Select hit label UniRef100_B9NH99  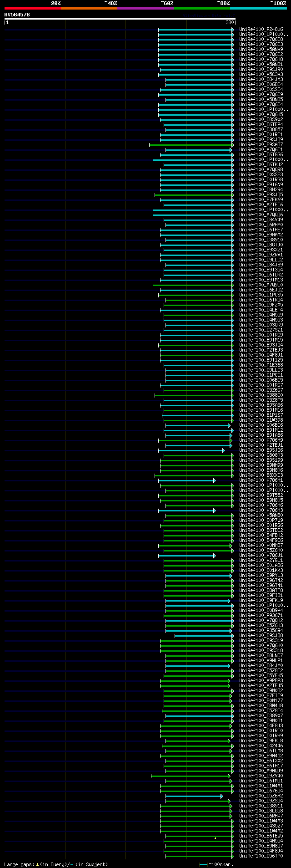[261, 465]
